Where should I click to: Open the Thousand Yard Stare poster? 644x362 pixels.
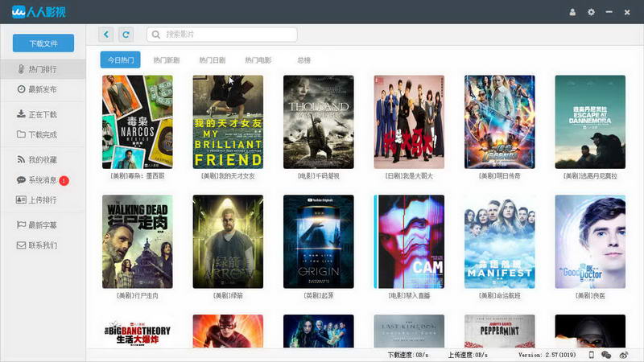[x=318, y=122]
